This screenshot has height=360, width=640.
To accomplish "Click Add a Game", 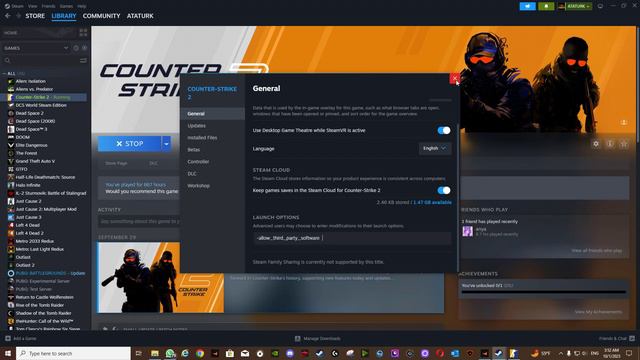I will tap(20, 338).
